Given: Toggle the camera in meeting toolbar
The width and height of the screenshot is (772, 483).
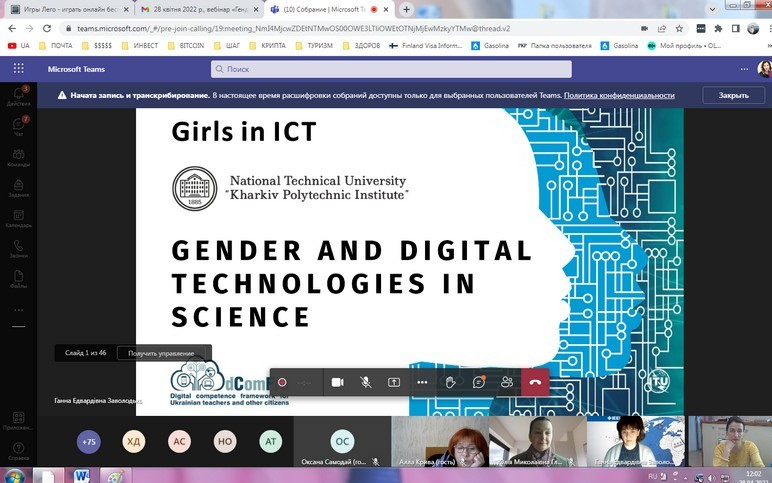Looking at the screenshot, I should [338, 382].
